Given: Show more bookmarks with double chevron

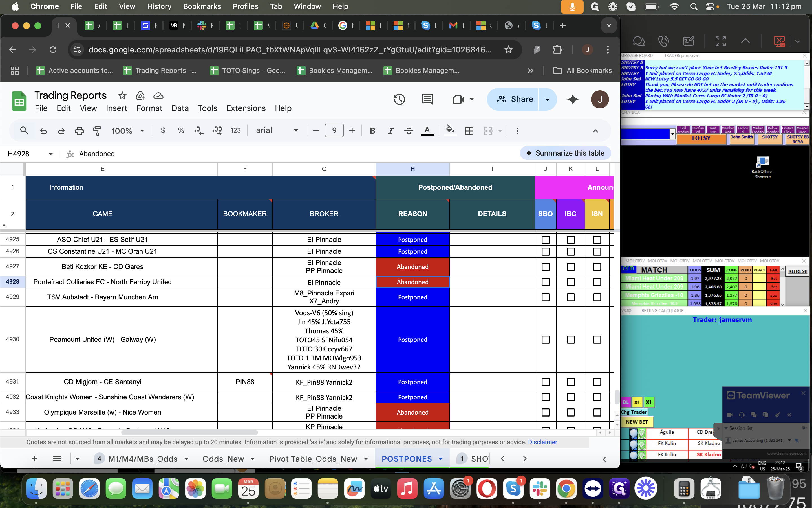Looking at the screenshot, I should pyautogui.click(x=530, y=70).
